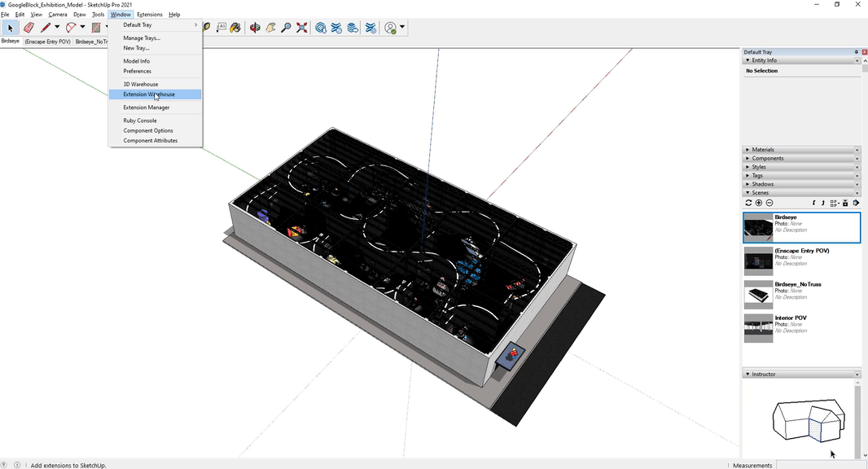Click the Extension Warehouse toolbar icon
Image resolution: width=868 pixels, height=469 pixels.
click(370, 27)
